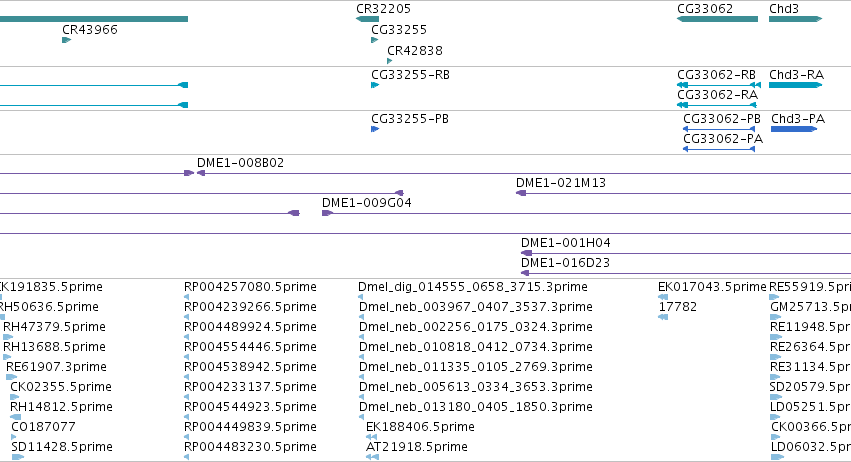Viewport: 851px width, 462px height.
Task: Select the Dmel_neb_003967_0407_3537.3prime label
Action: coord(475,307)
